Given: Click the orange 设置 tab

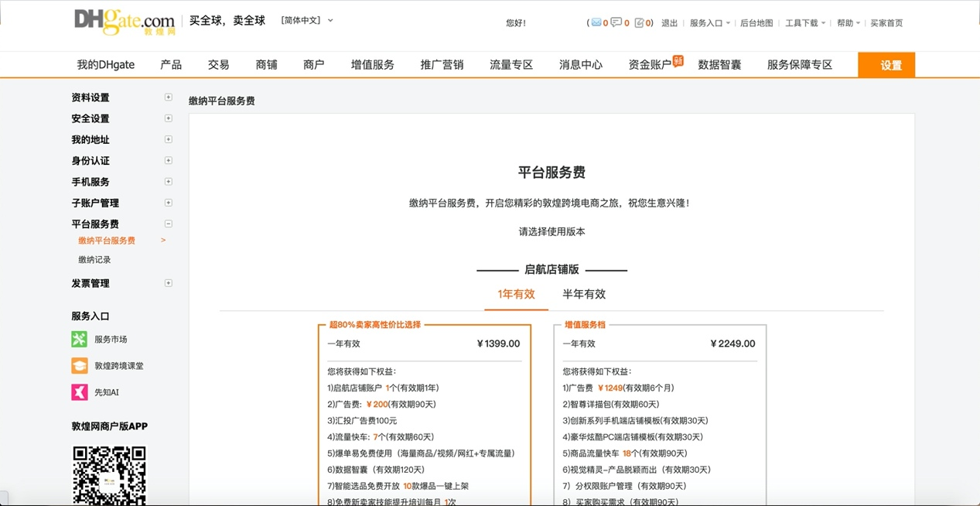Looking at the screenshot, I should pyautogui.click(x=886, y=65).
